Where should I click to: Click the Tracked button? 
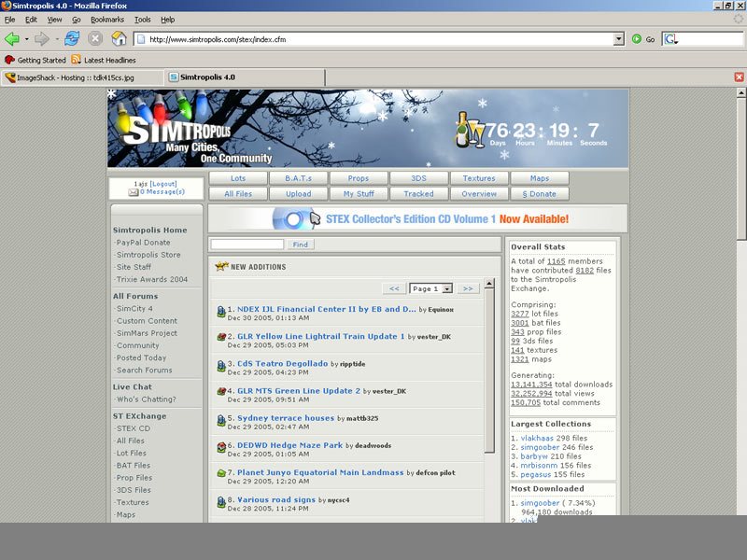click(x=418, y=194)
